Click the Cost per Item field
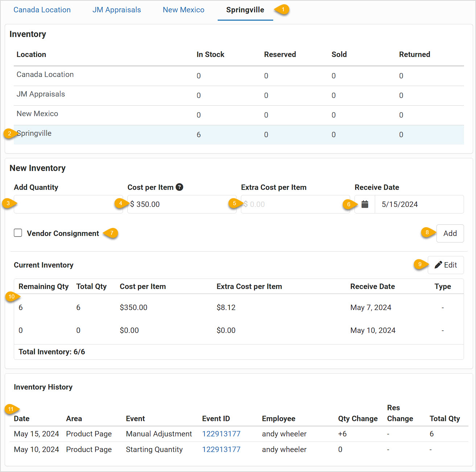Screen dimensions: 476x472 pos(182,204)
